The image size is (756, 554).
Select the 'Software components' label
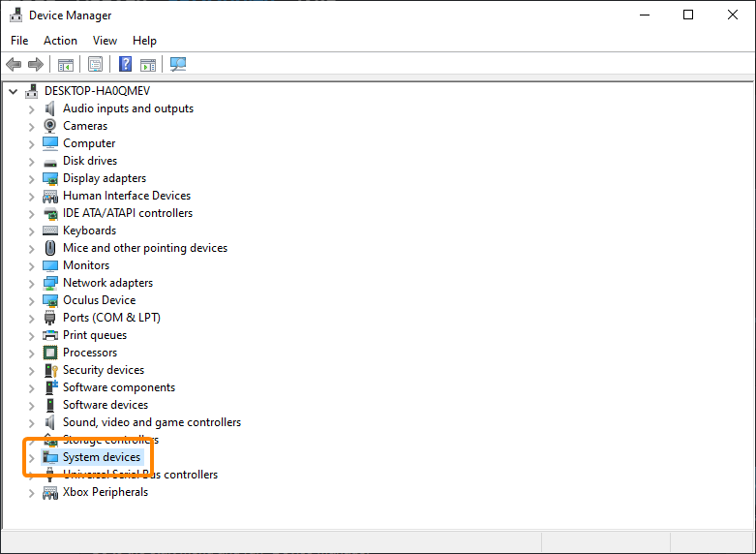(x=119, y=387)
